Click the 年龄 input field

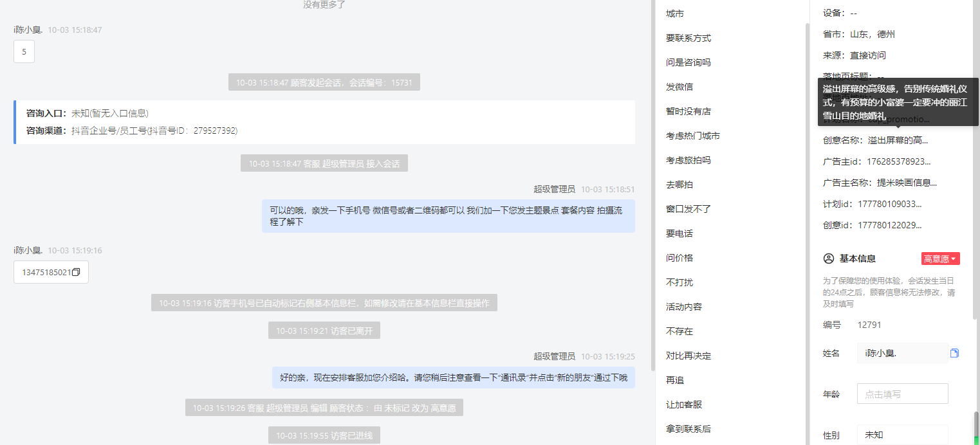pyautogui.click(x=903, y=394)
